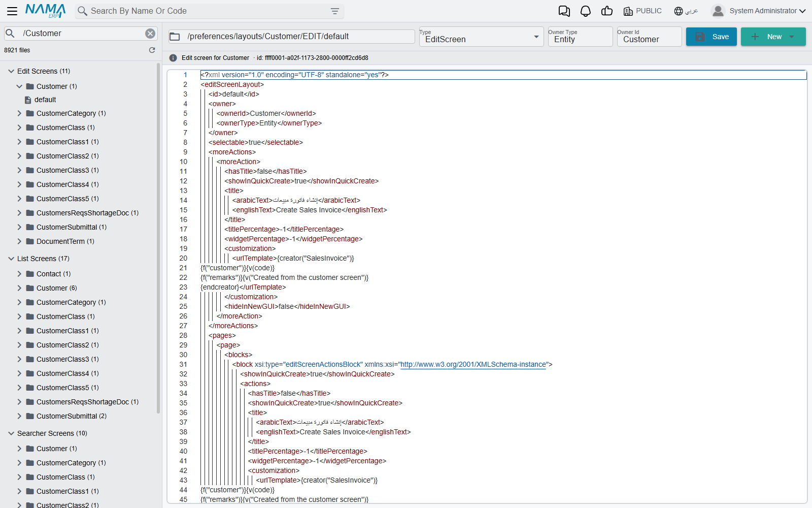
Task: Expand Customer under Searcher Screens
Action: tap(19, 449)
